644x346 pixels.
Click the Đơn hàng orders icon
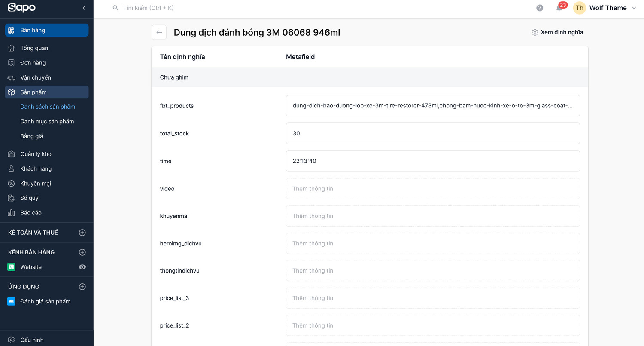(12, 63)
